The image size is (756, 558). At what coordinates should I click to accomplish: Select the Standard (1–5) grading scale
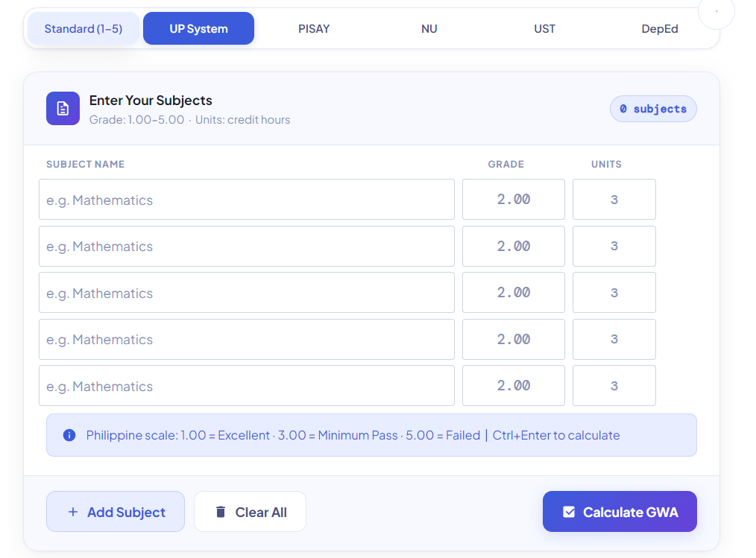coord(84,28)
